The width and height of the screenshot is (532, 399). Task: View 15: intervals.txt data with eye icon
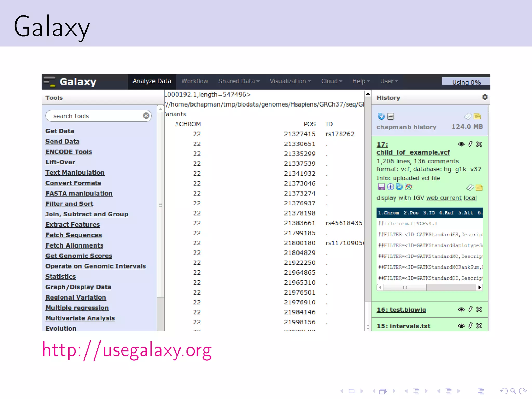coord(461,326)
